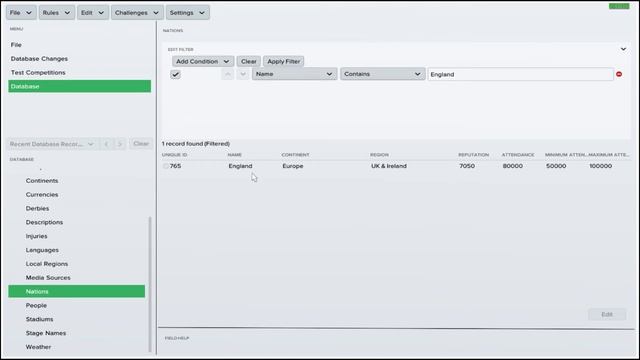Open the Rules dropdown menu
Screen dimensions: 640x360
56,13
